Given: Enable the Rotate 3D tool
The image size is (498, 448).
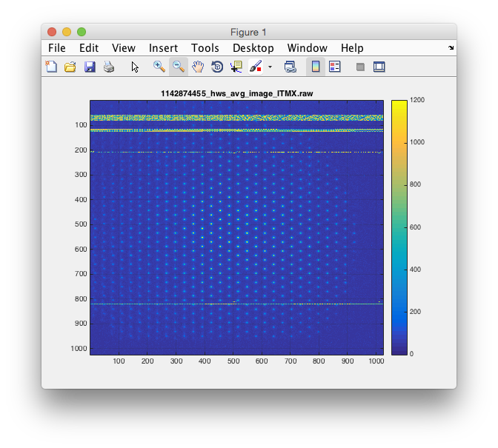Looking at the screenshot, I should [x=217, y=67].
